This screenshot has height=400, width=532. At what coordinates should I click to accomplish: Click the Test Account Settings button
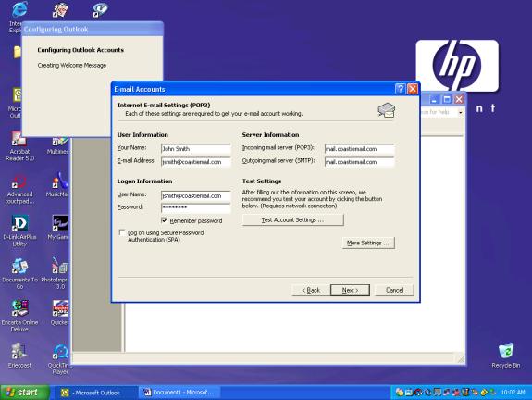coord(292,220)
